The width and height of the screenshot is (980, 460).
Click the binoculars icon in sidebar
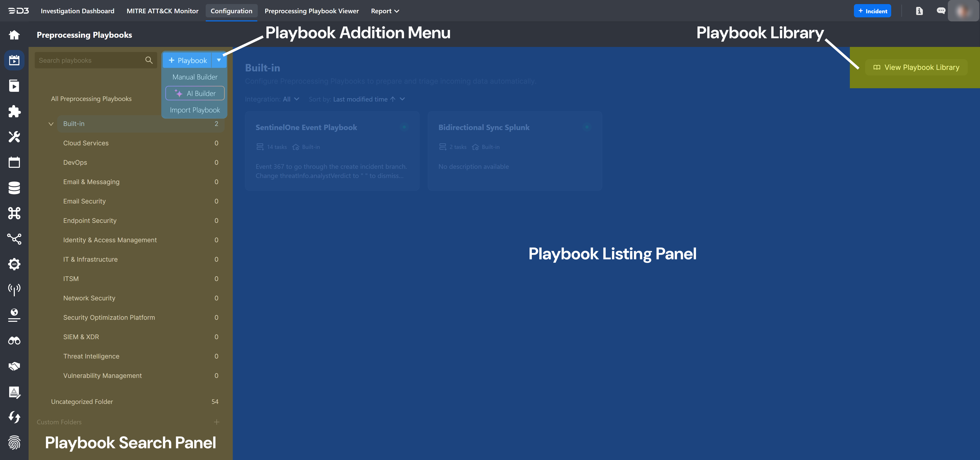14,341
